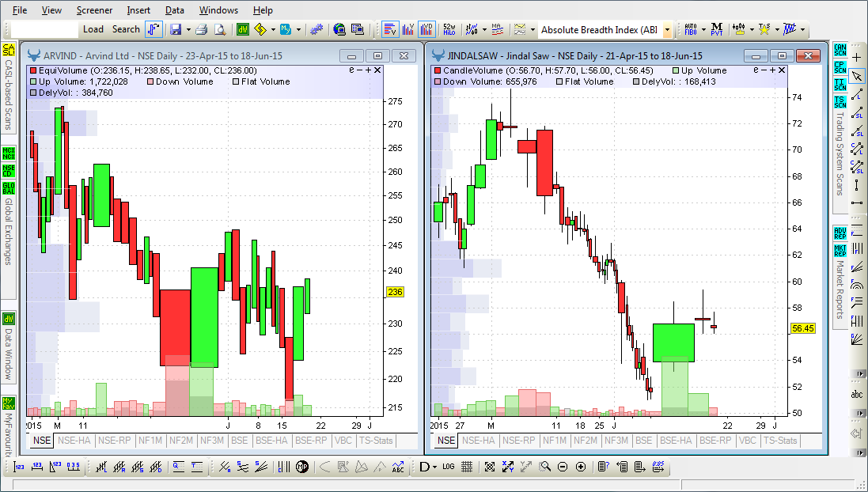Screen dimensions: 868x492
Task: Click the M PVT toolbar icon
Action: [x=717, y=29]
